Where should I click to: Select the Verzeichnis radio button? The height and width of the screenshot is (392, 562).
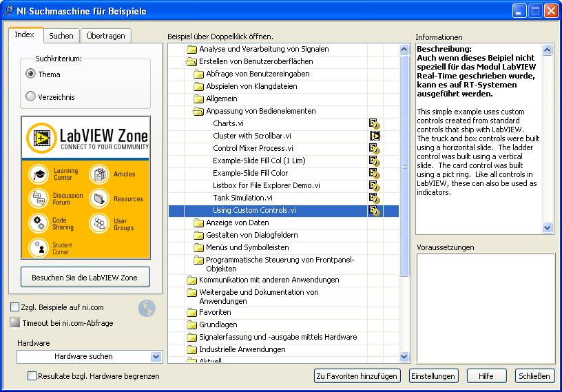30,96
